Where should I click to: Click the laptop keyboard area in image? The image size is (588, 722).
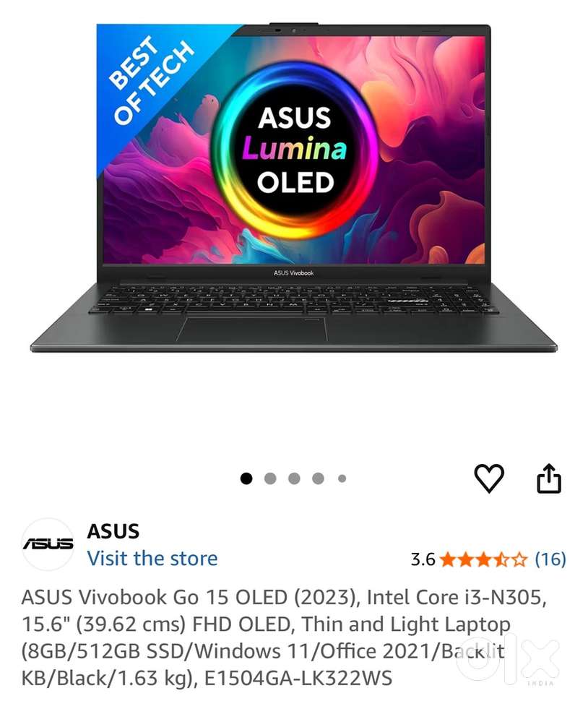point(293,298)
